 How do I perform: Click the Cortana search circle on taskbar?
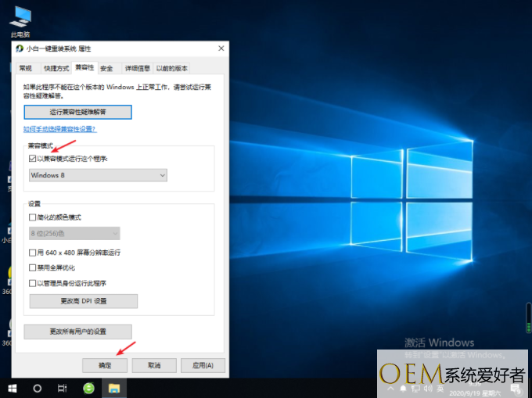37,388
